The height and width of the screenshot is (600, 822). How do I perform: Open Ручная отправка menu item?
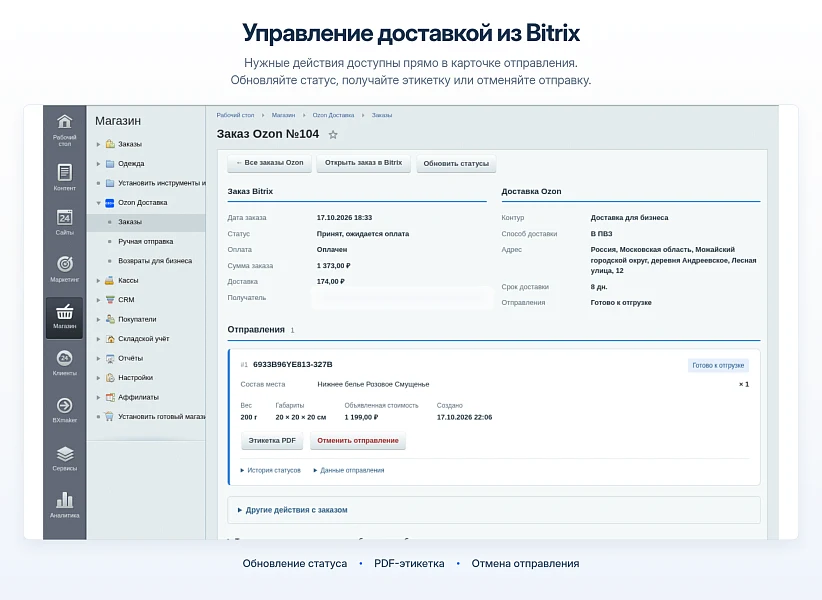pyautogui.click(x=145, y=242)
